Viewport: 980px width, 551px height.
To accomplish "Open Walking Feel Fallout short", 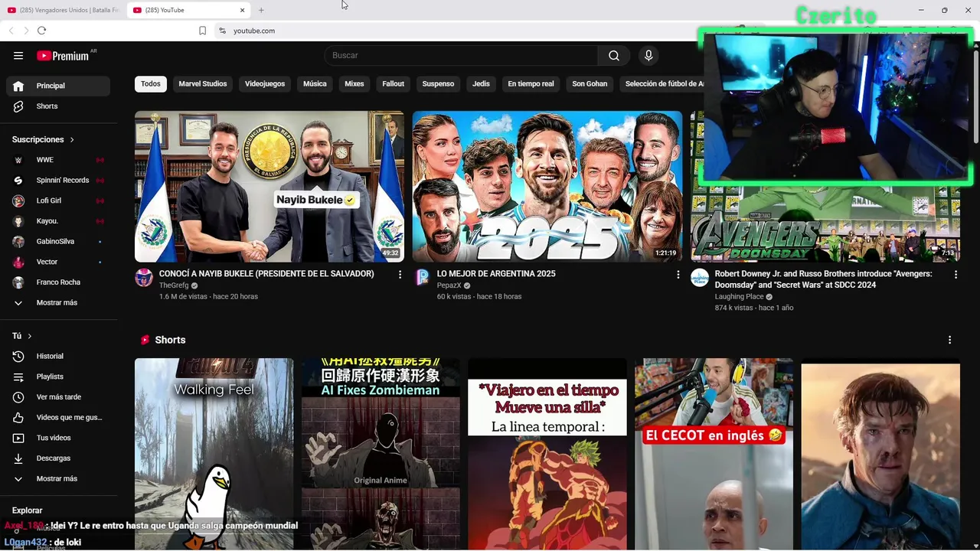I will point(214,454).
